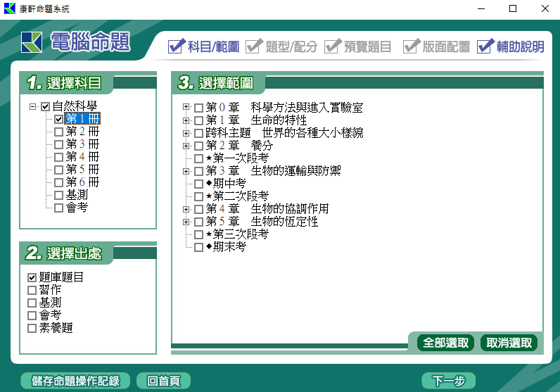Click 下一步 to proceed
The width and height of the screenshot is (560, 392).
point(448,381)
